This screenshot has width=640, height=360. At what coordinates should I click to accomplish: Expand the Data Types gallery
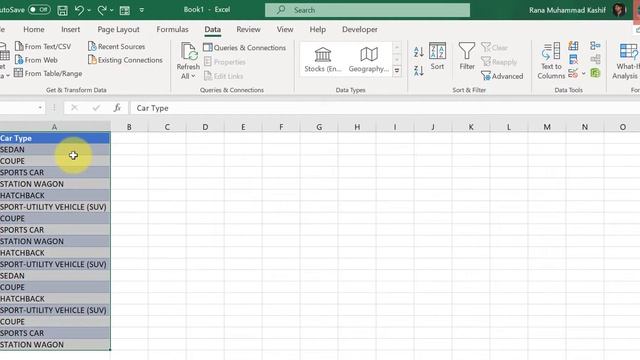[397, 71]
